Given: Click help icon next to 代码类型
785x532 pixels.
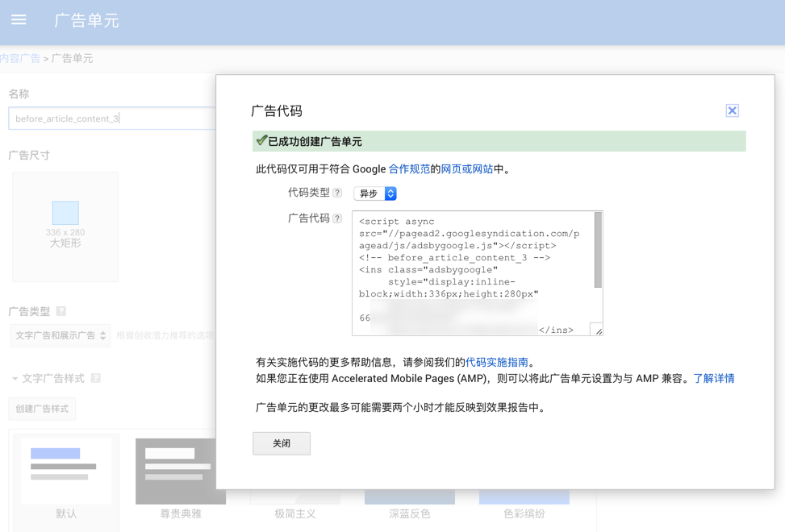Looking at the screenshot, I should pos(337,193).
